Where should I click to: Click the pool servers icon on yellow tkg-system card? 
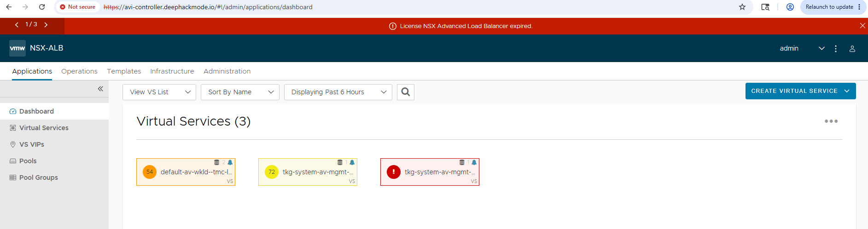coord(340,162)
